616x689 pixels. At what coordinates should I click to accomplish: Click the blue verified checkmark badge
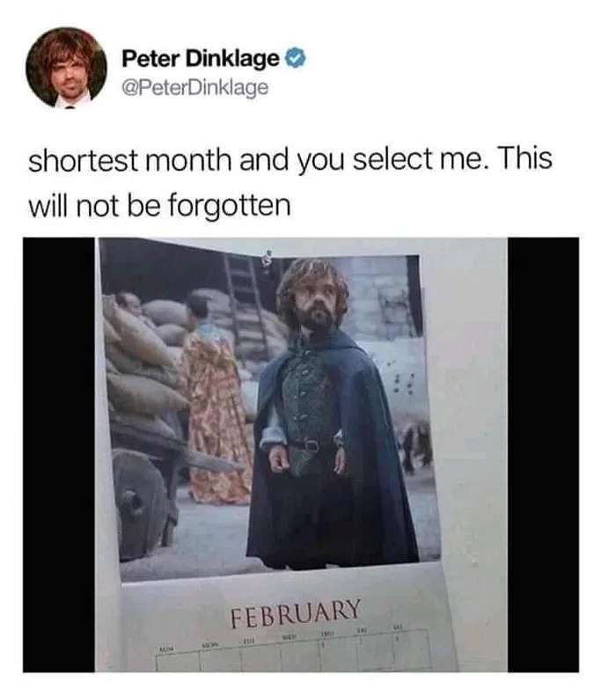(x=296, y=58)
